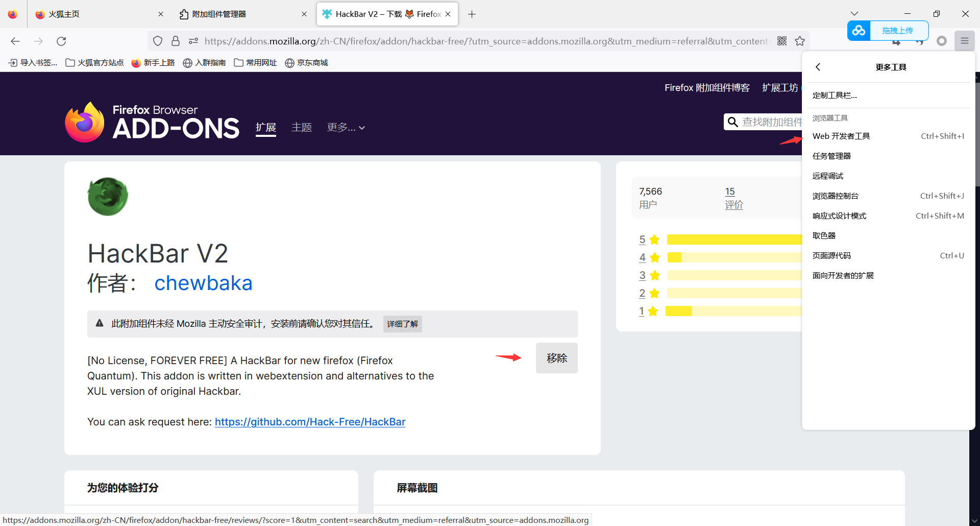Open the Firefox hamburger menu
The image size is (980, 526).
pos(965,41)
